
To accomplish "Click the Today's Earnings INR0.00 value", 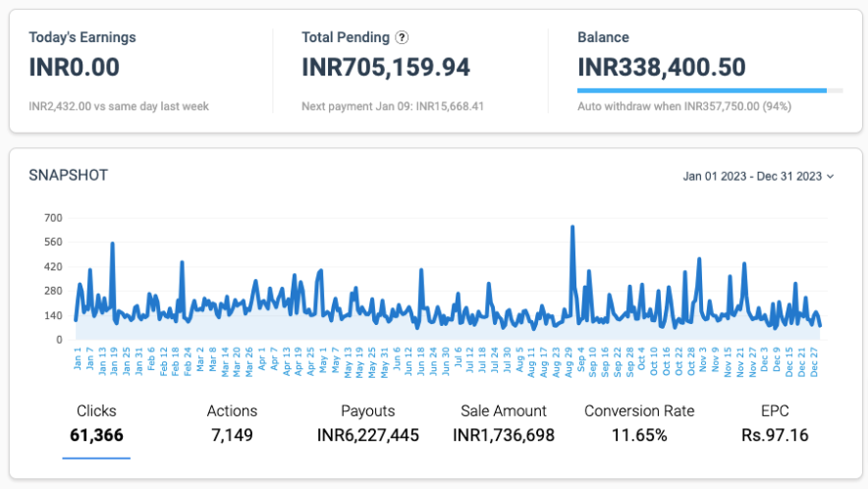I will pos(75,67).
